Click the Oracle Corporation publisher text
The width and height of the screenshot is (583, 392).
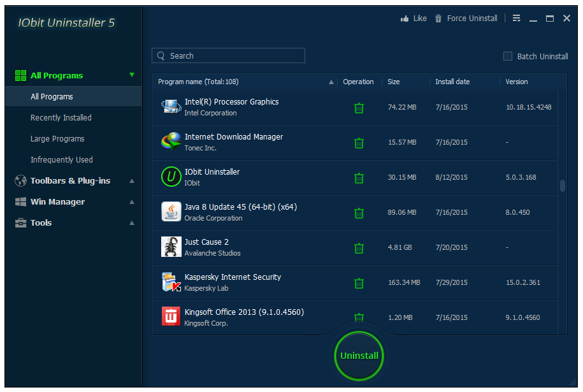point(213,219)
